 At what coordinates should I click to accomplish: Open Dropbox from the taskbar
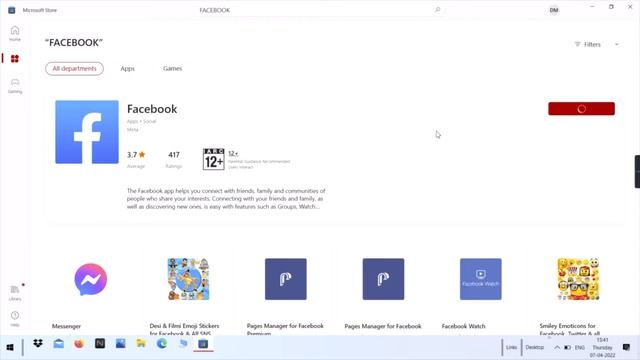[38, 344]
